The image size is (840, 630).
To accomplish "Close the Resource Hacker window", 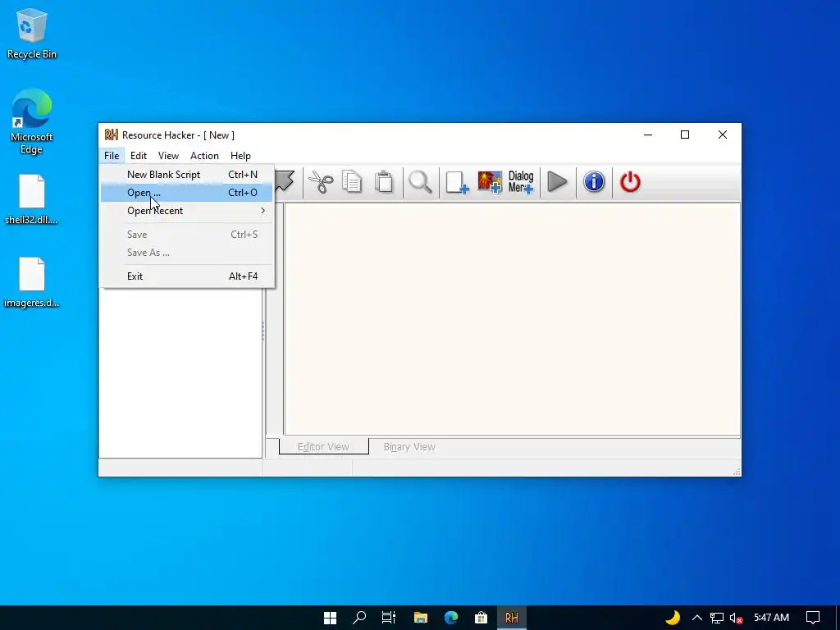I will [722, 135].
